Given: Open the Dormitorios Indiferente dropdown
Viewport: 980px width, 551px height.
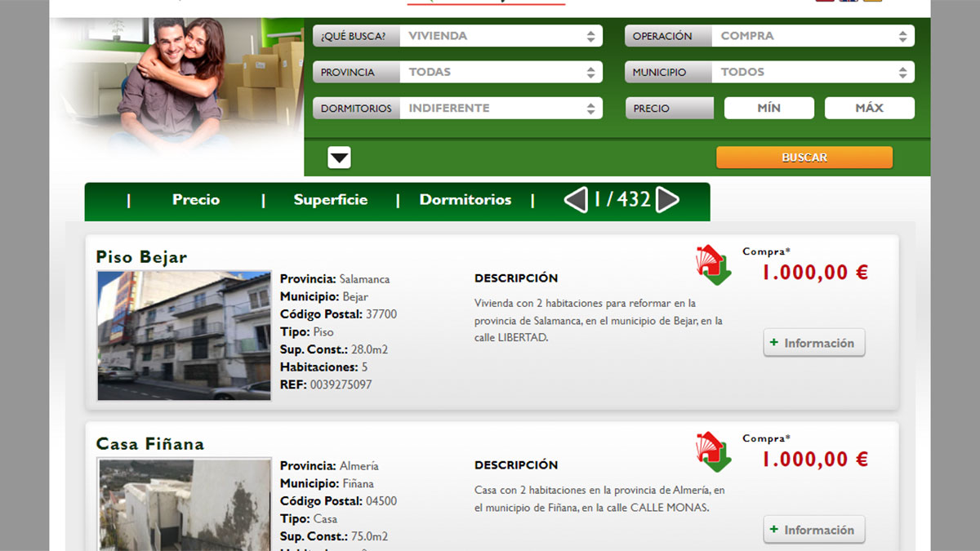Looking at the screenshot, I should 501,108.
